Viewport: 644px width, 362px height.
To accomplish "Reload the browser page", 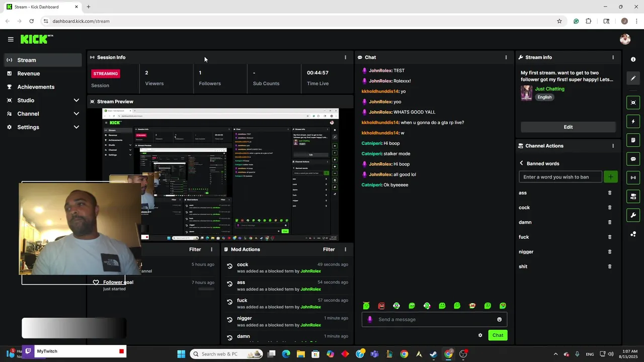I will pyautogui.click(x=31, y=21).
